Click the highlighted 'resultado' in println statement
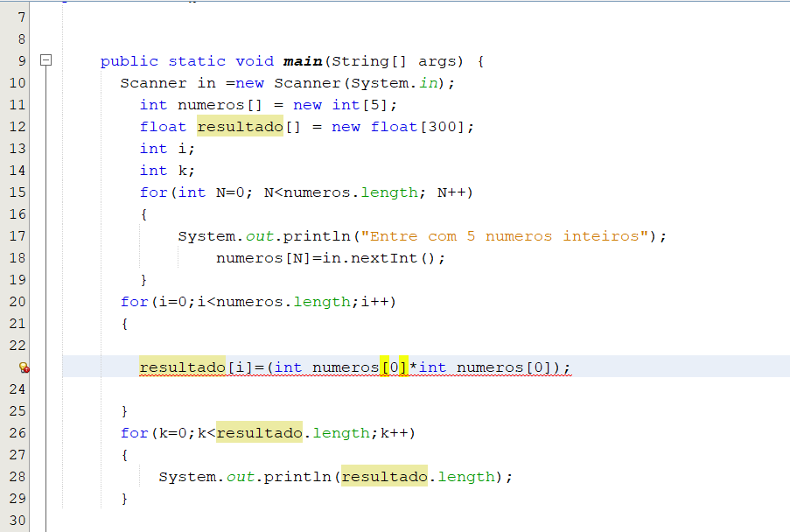This screenshot has width=790, height=532. click(384, 477)
